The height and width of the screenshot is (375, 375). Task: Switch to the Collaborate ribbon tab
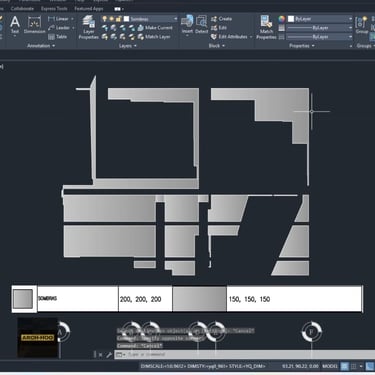coord(22,9)
